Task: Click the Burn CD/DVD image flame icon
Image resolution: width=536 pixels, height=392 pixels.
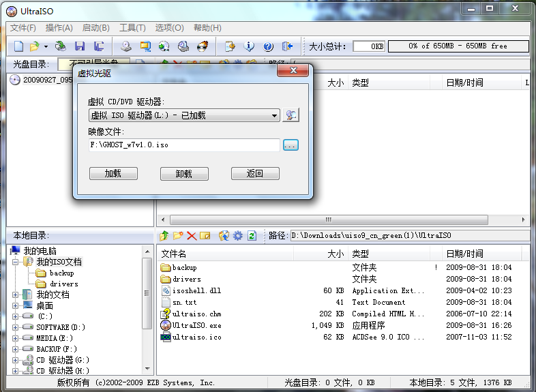Action: [x=203, y=46]
